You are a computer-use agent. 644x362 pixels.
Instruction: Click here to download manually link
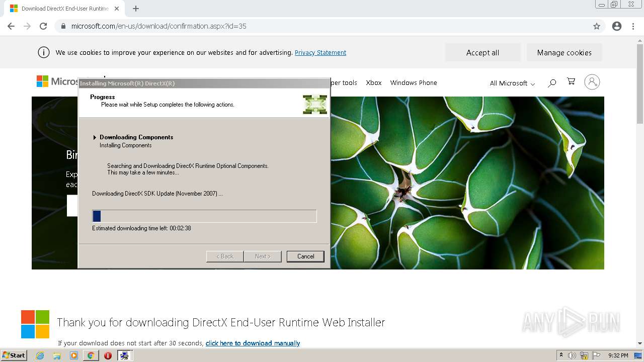[x=253, y=343]
